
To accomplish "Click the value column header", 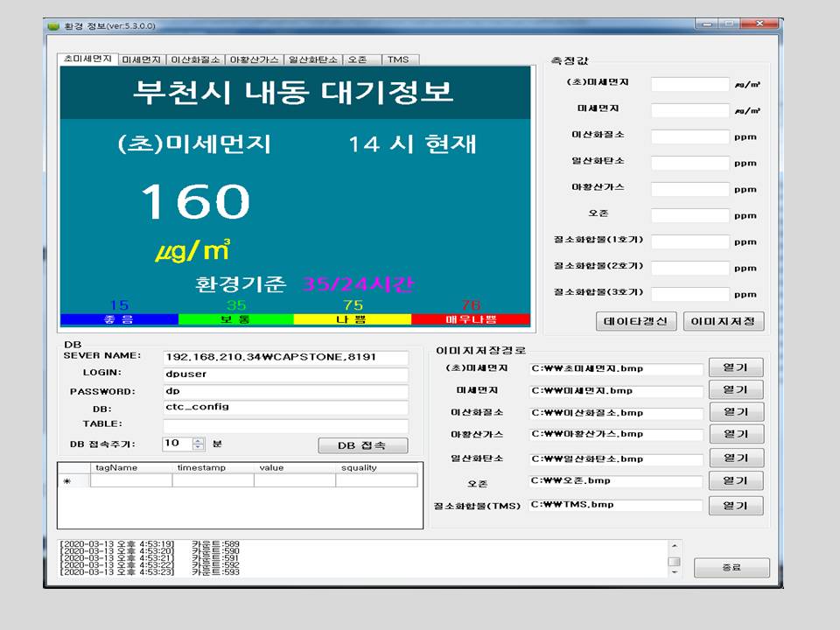I will click(295, 467).
